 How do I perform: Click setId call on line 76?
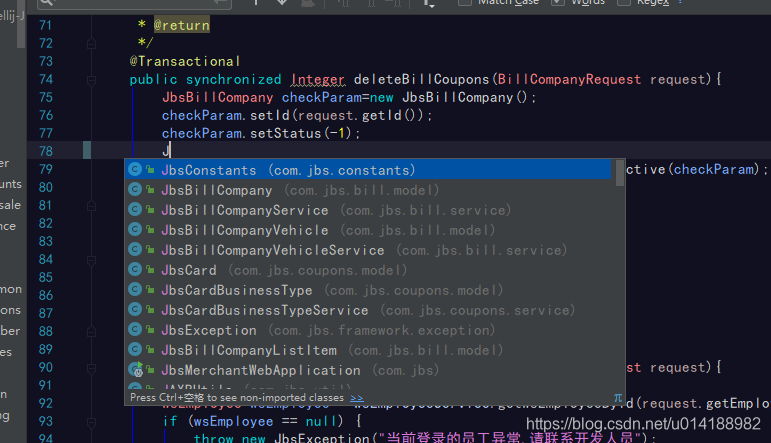coord(271,116)
